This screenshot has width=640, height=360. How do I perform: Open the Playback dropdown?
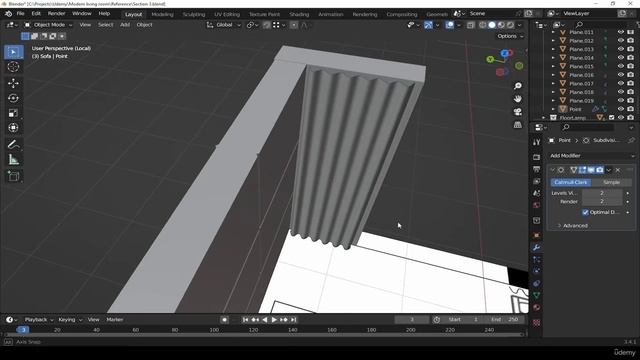pos(38,320)
